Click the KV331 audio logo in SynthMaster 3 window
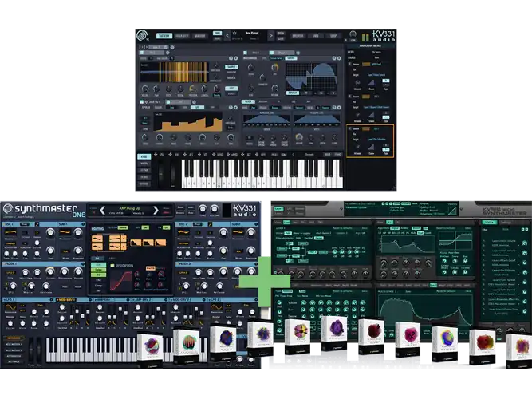Screen dimensions: 532x399 [x=384, y=36]
